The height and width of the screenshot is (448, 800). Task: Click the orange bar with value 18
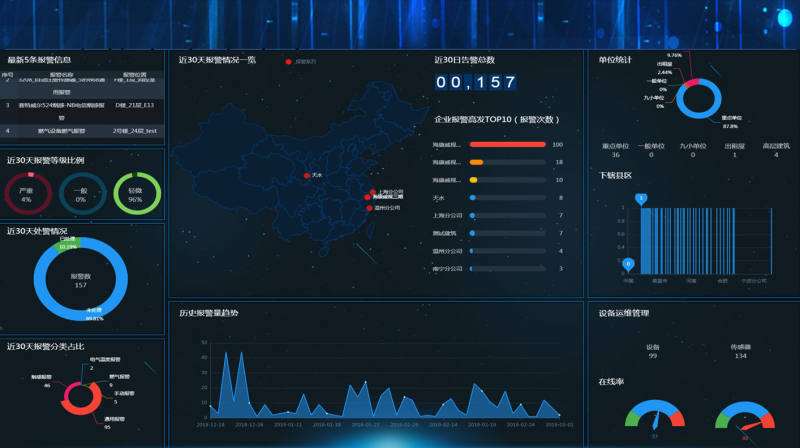click(x=477, y=162)
